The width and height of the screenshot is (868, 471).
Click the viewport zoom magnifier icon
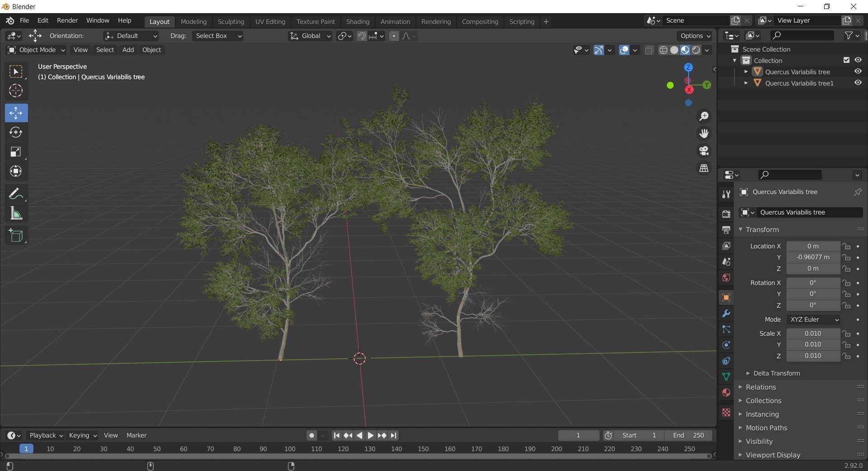tap(704, 116)
